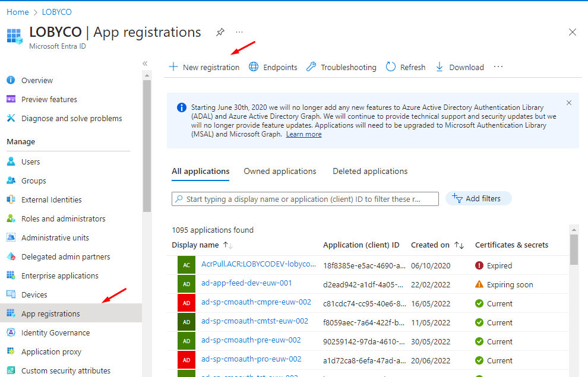
Task: Click the Administrative units icon
Action: pyautogui.click(x=11, y=237)
